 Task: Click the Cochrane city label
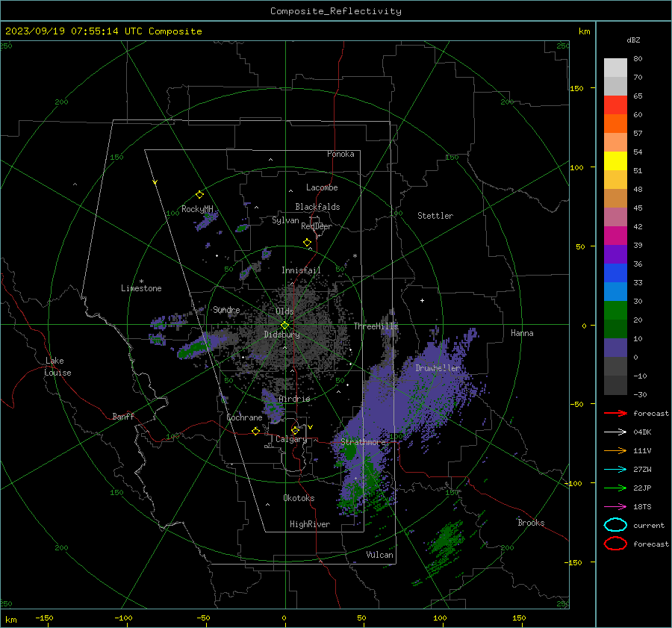(244, 417)
